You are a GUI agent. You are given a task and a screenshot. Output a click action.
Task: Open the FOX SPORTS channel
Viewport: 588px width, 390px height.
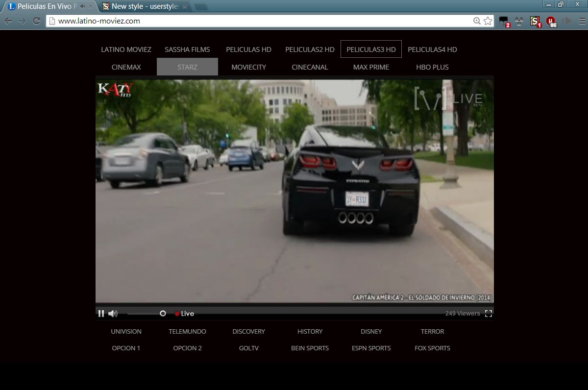coord(432,348)
